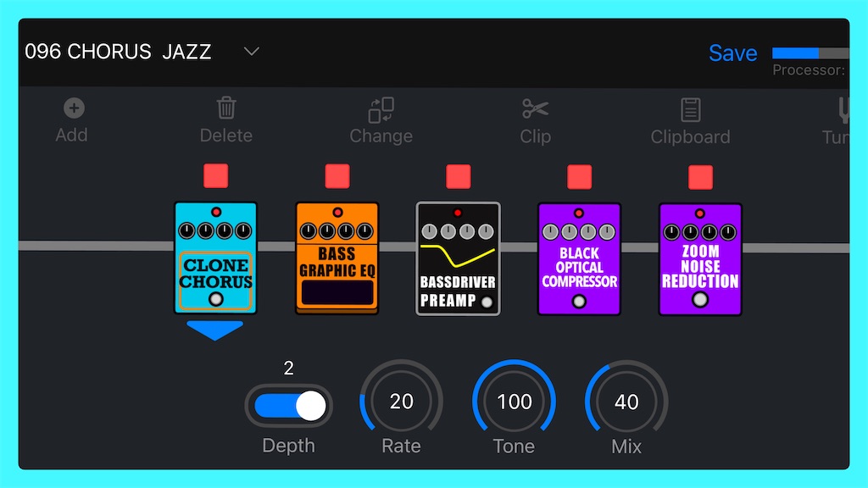The height and width of the screenshot is (488, 868).
Task: Click the Mix label text
Action: (x=626, y=446)
